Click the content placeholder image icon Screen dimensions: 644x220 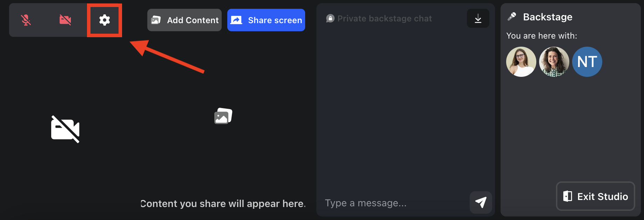coord(223,116)
